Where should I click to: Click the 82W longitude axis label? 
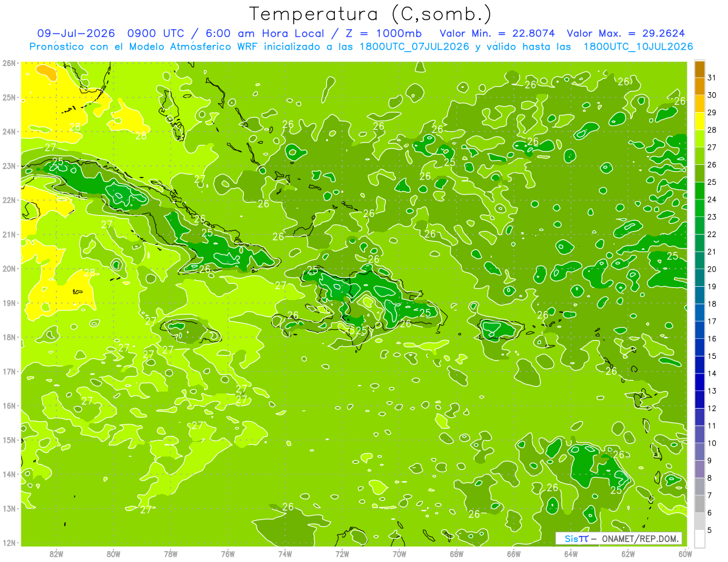coord(56,554)
